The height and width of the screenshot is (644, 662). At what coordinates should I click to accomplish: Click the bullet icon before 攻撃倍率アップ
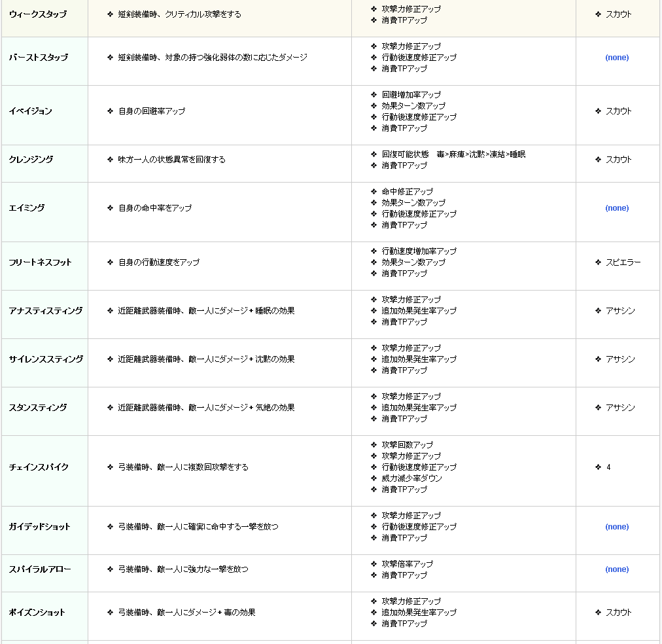(374, 564)
